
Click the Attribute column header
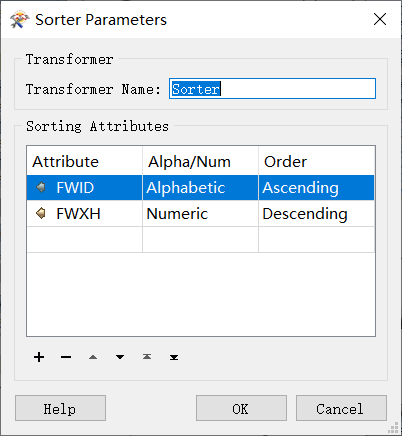point(85,161)
